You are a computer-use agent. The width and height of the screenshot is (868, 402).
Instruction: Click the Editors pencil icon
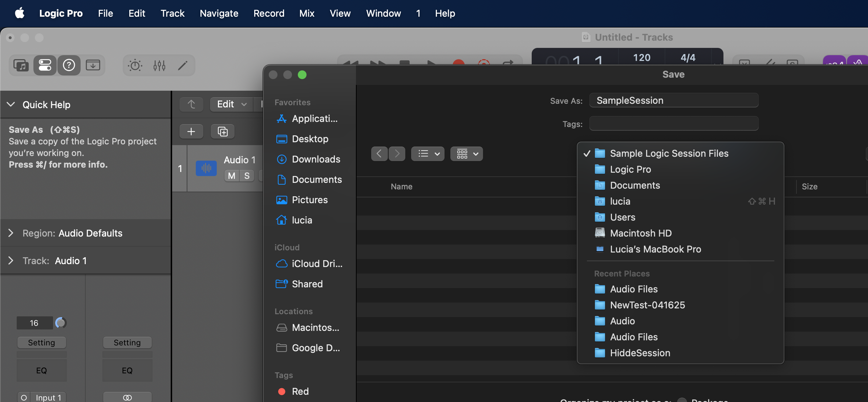(183, 65)
